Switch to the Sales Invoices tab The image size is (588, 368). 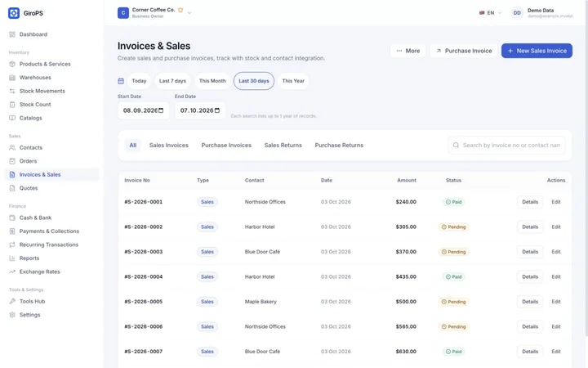pyautogui.click(x=169, y=146)
